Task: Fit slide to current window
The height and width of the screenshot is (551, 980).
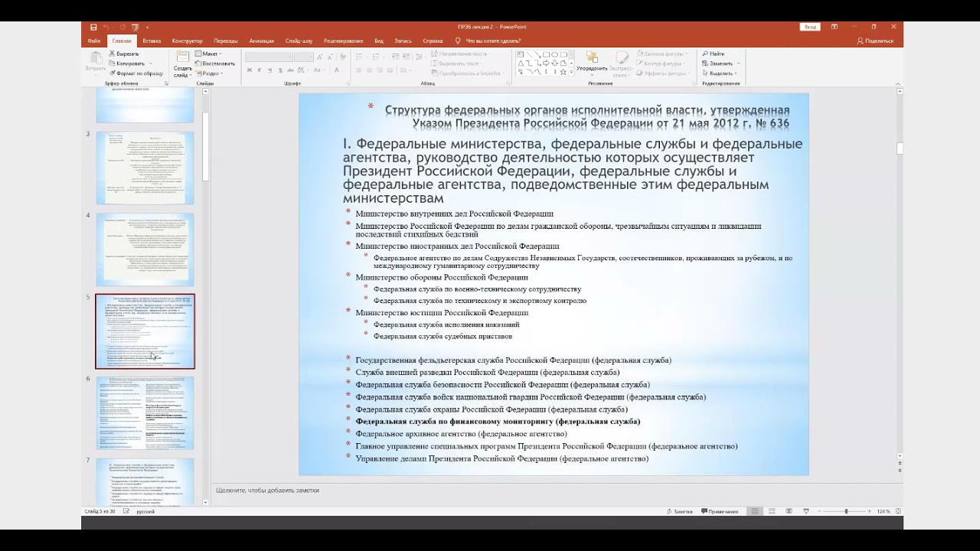Action: coord(898,511)
